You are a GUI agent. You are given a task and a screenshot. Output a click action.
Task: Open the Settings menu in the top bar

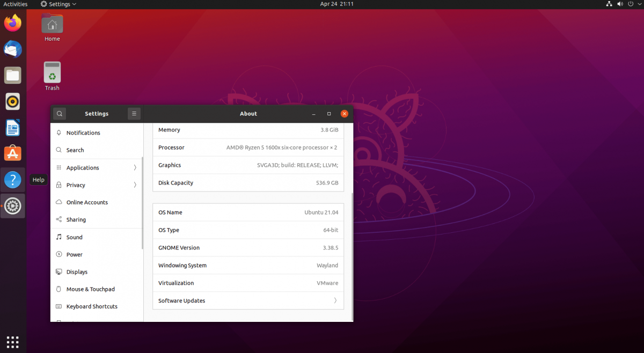(57, 4)
